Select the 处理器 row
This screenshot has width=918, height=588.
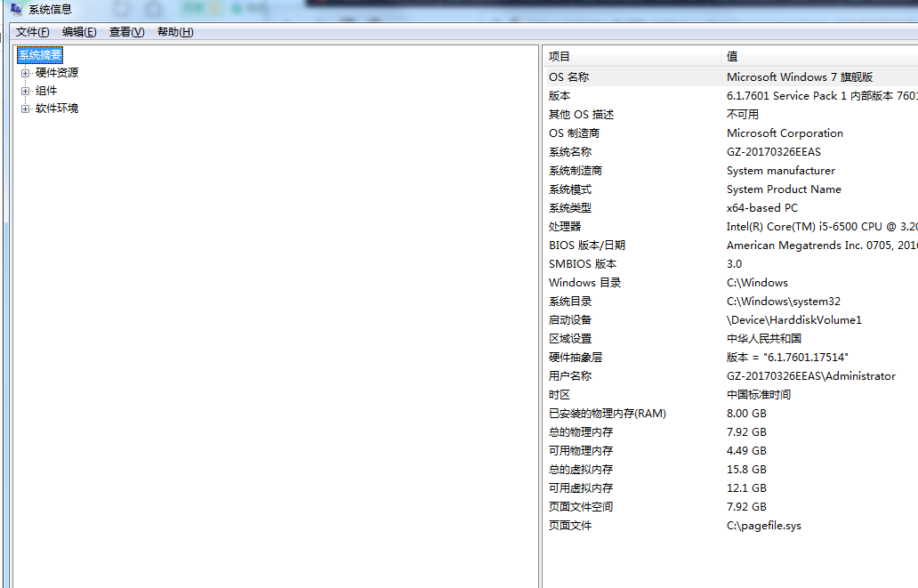pyautogui.click(x=565, y=227)
